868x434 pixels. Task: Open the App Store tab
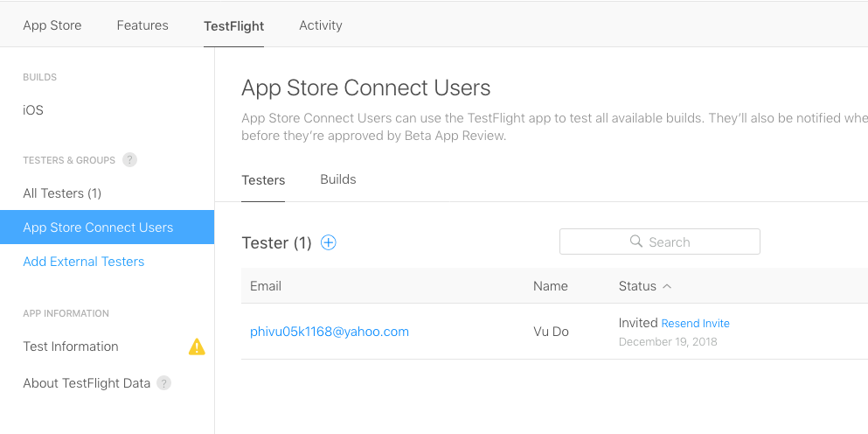pos(52,25)
